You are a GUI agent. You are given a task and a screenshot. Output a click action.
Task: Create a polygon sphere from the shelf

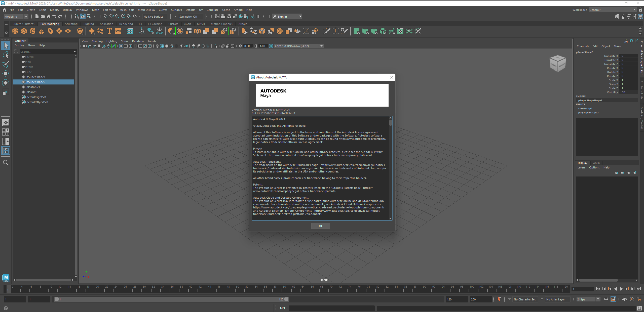click(15, 31)
